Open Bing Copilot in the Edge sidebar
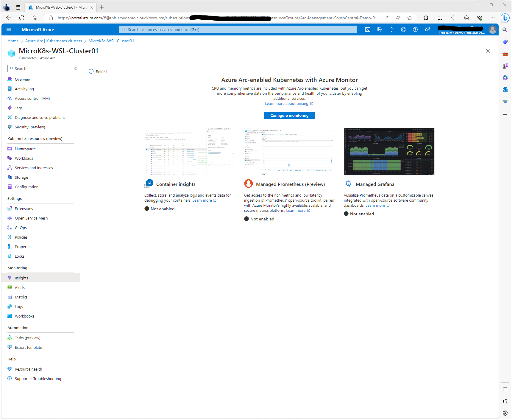The height and width of the screenshot is (420, 512). point(505,18)
